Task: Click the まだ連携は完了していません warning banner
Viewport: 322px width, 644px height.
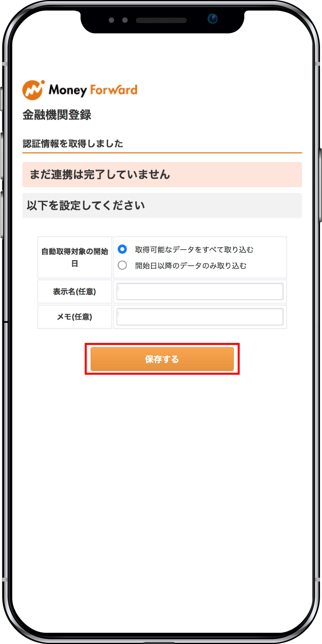Action: click(x=162, y=174)
